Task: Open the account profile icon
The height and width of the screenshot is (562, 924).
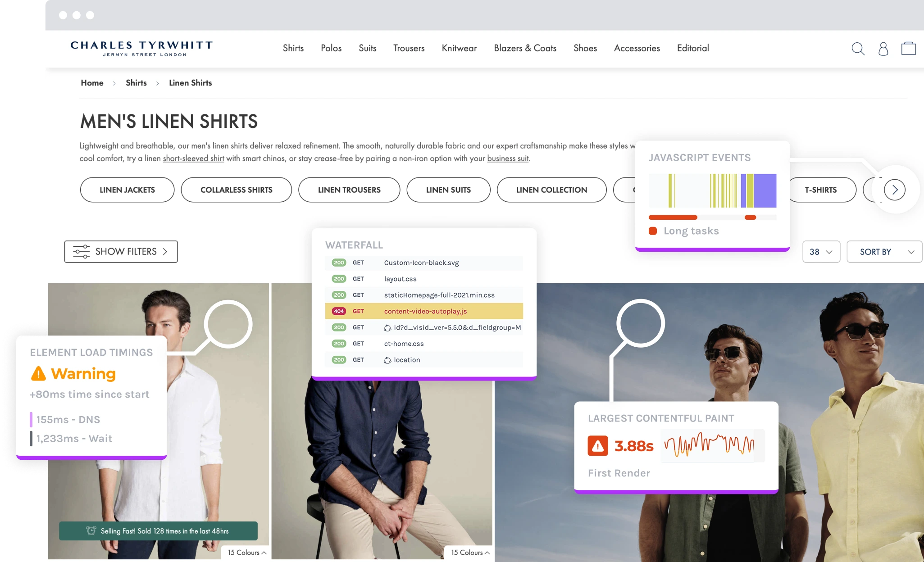Action: tap(883, 49)
